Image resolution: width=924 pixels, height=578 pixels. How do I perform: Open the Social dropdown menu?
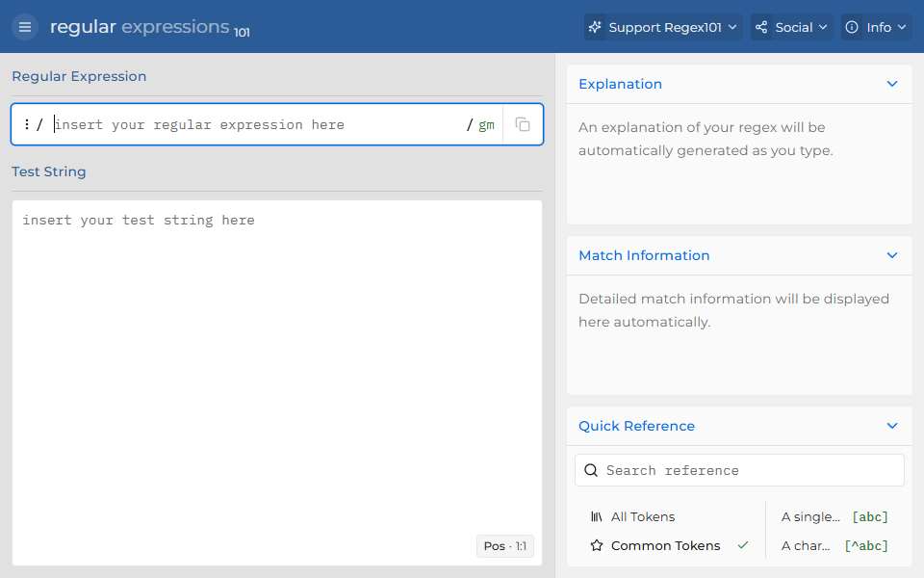click(x=791, y=27)
